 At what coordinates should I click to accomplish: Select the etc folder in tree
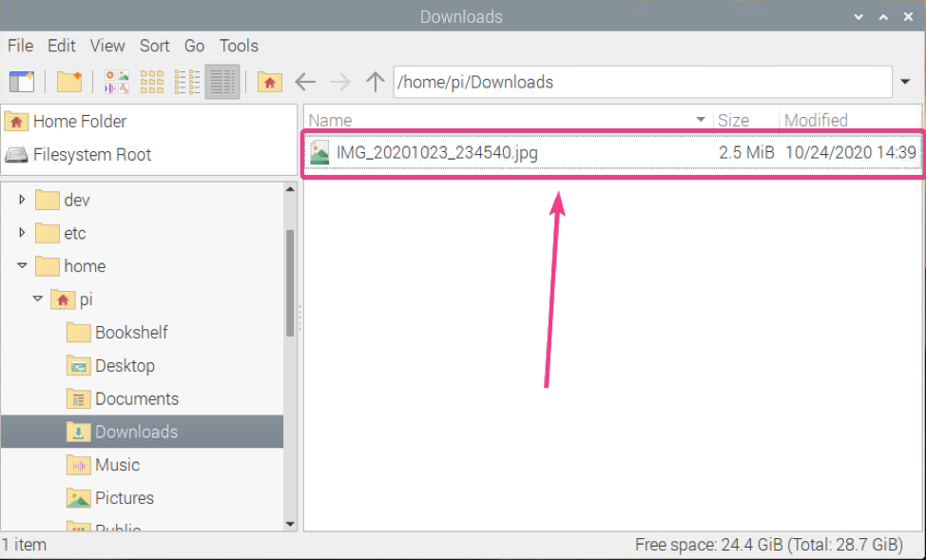[61, 233]
